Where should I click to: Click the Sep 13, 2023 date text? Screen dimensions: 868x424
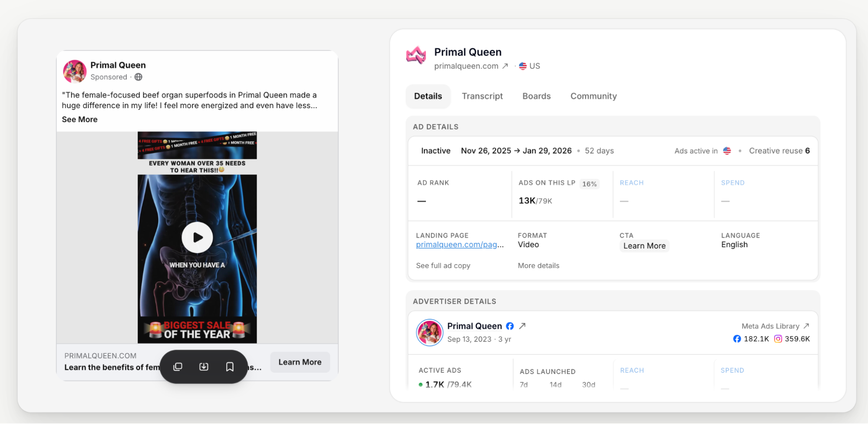pos(469,339)
